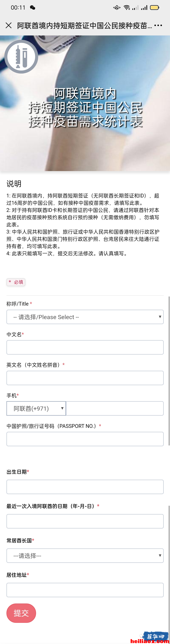Click the 英文名 pinyin name field

85,378
